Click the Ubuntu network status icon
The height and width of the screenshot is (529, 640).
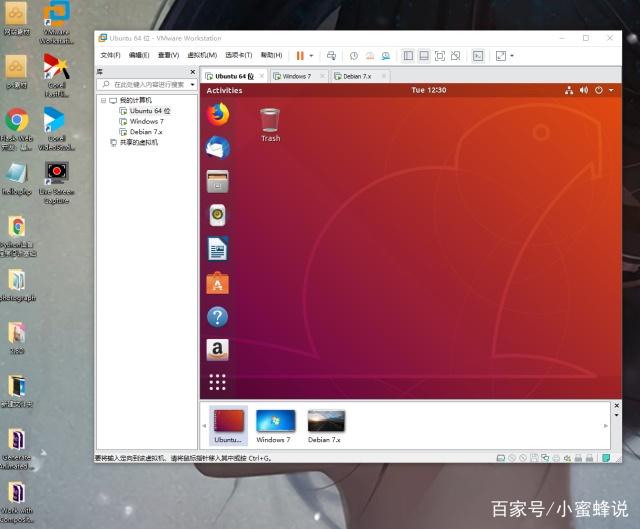pos(569,90)
